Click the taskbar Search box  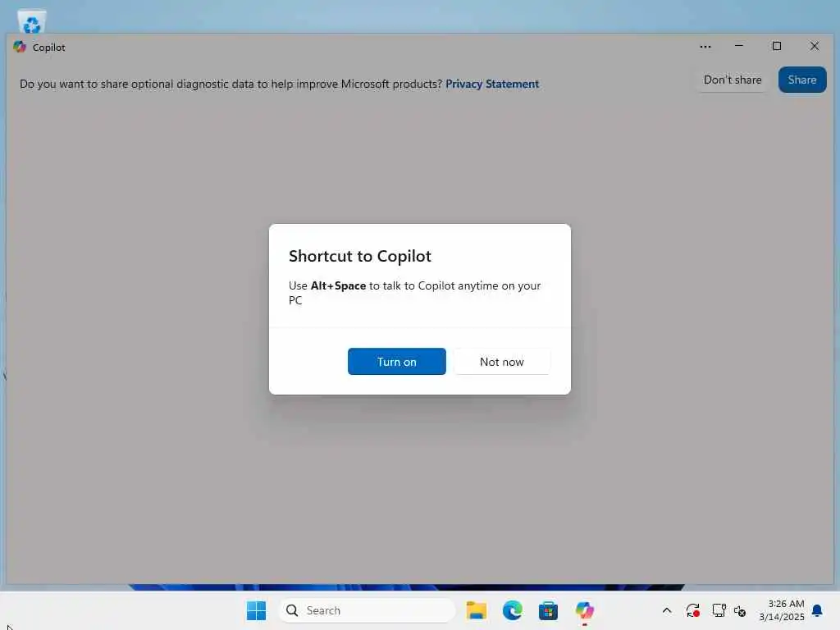pyautogui.click(x=367, y=610)
